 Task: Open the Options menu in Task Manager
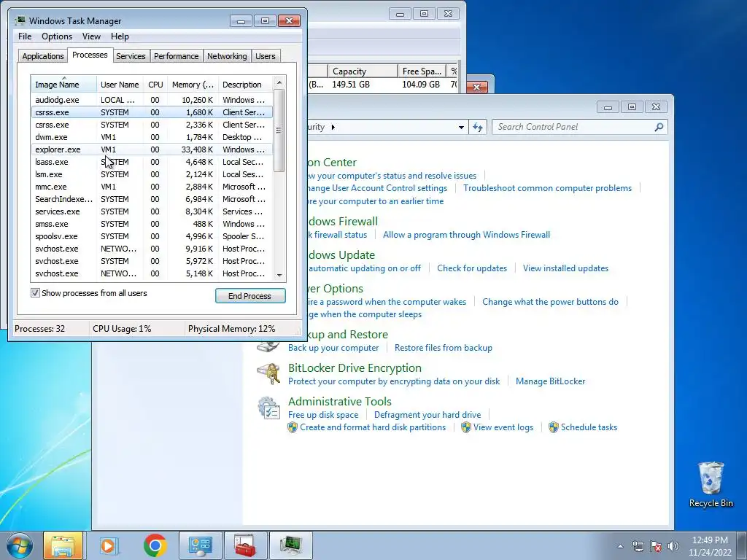tap(57, 36)
